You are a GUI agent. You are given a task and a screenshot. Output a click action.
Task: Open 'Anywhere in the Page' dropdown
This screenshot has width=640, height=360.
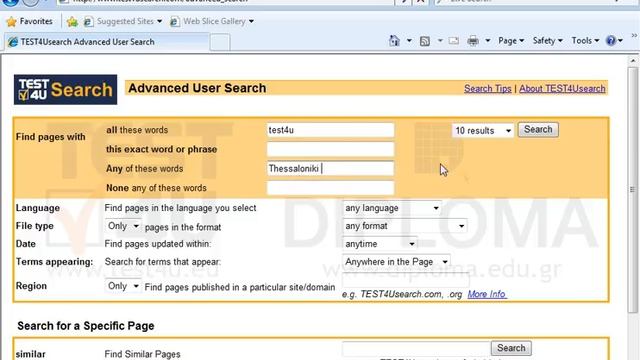point(396,262)
